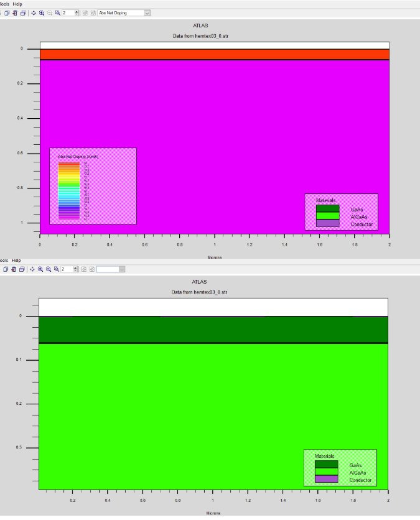The image size is (420, 520).
Task: Click 'Materials' heading in doping plot legend
Action: point(325,200)
